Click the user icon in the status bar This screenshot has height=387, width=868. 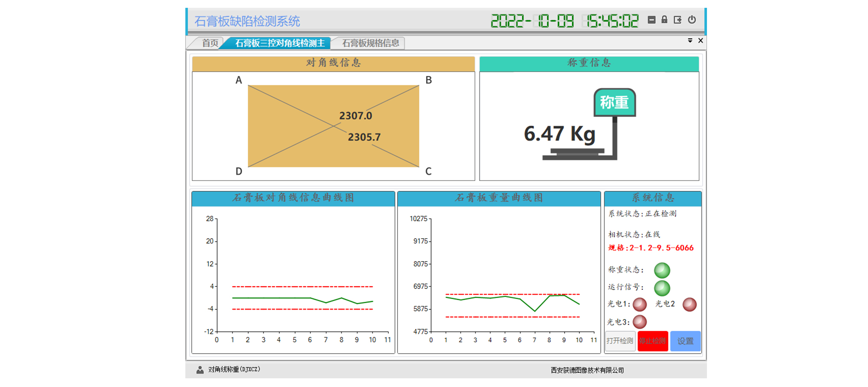point(200,370)
